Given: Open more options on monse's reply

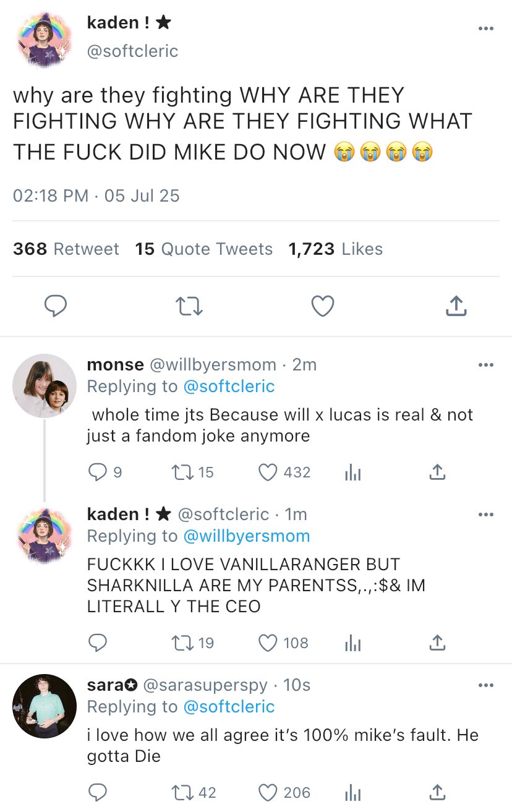Looking at the screenshot, I should (486, 365).
